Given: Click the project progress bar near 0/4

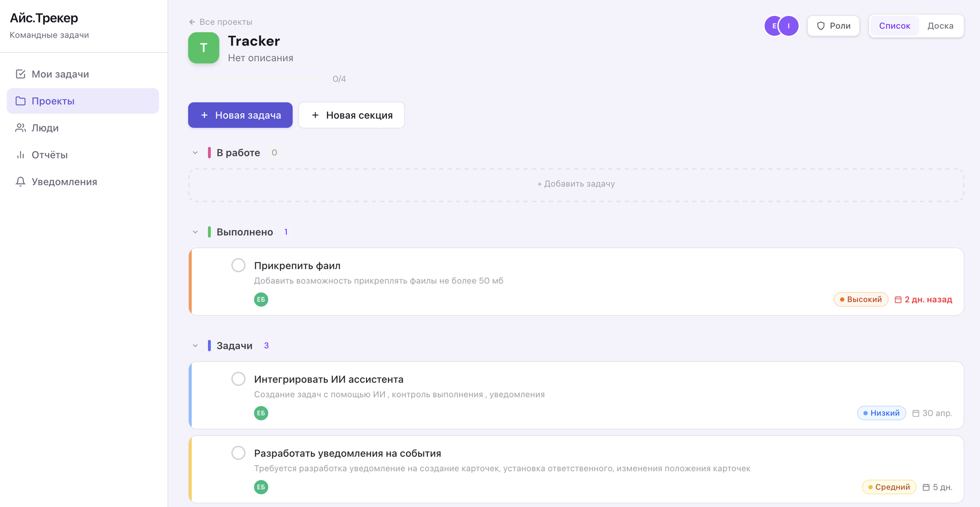Looking at the screenshot, I should click(x=257, y=79).
